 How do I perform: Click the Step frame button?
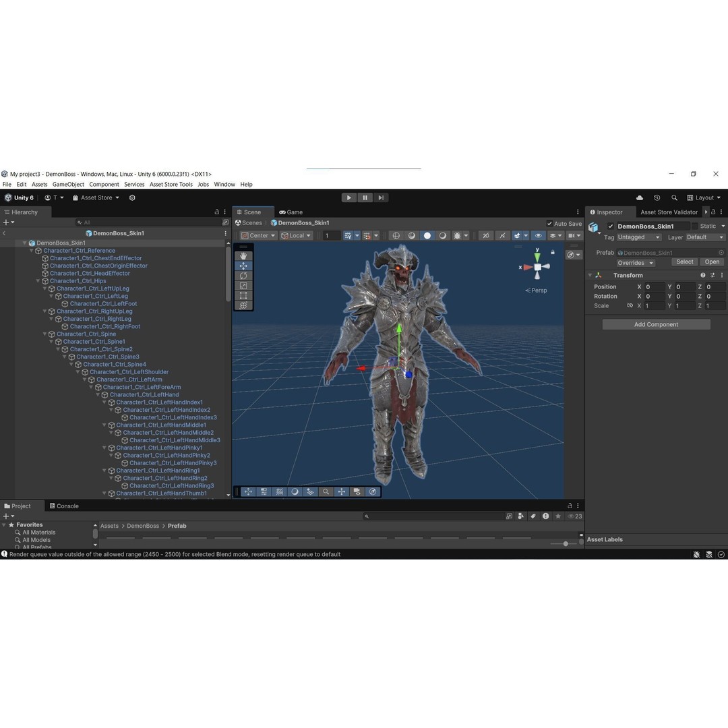pos(381,198)
